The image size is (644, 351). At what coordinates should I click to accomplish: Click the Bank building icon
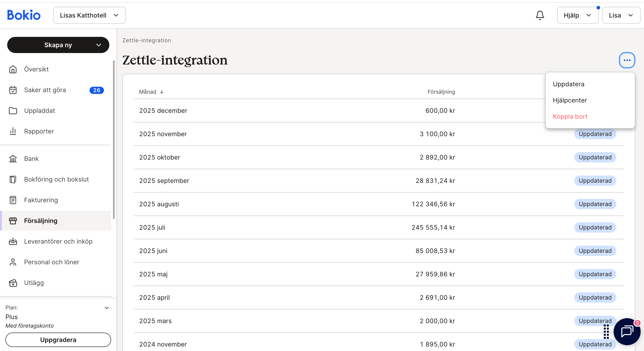point(13,159)
